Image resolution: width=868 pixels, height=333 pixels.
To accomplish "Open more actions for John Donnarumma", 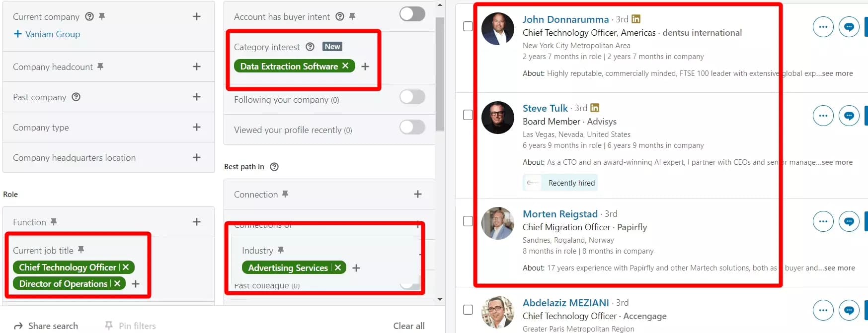I will click(823, 27).
